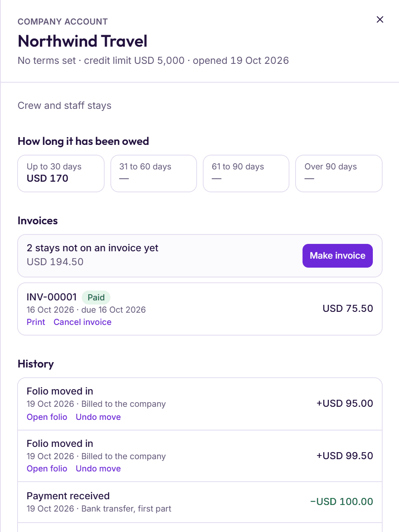Click the credit limit terms line
This screenshot has width=399, height=532.
point(153,61)
